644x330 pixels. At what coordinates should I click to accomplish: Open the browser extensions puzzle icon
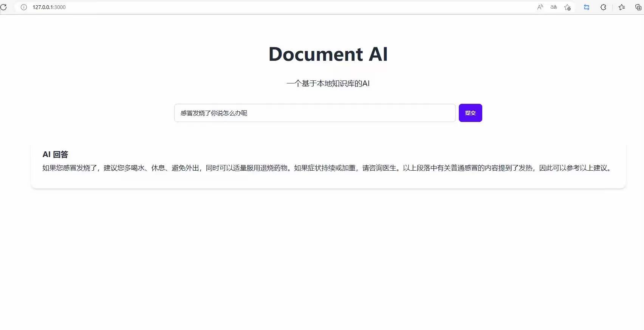(x=603, y=7)
